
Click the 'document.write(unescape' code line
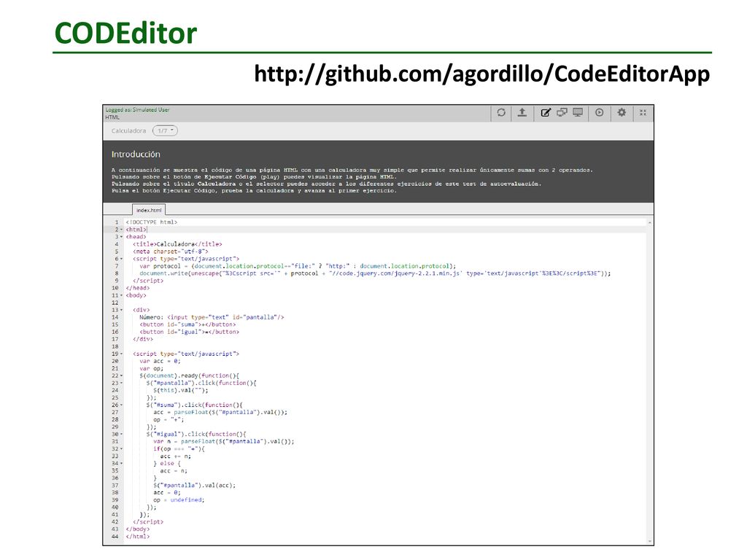[x=375, y=273]
